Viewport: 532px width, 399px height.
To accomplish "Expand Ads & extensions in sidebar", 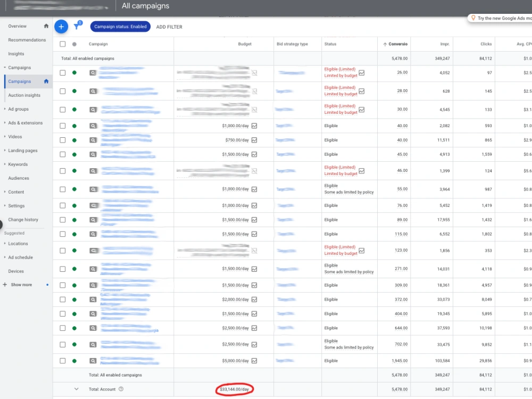I will click(5, 123).
